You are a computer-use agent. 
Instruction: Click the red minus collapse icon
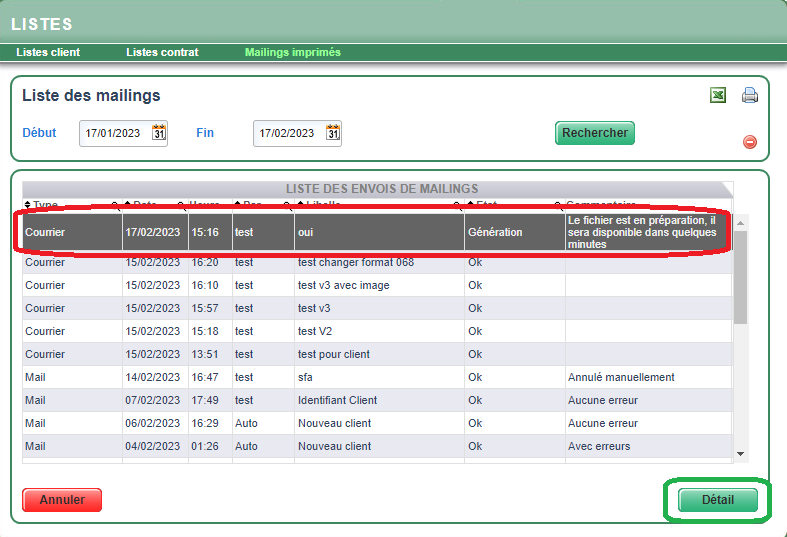coord(750,142)
